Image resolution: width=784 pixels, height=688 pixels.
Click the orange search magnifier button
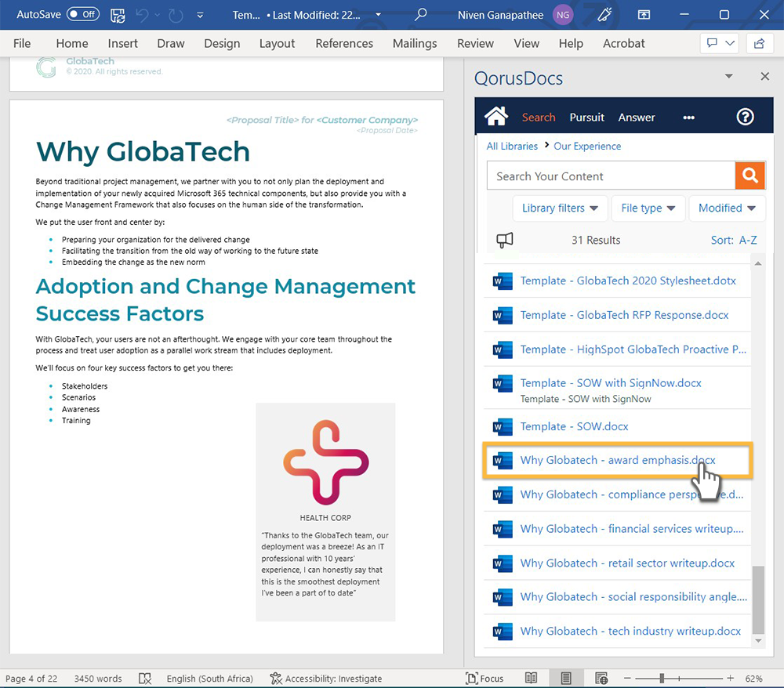tap(750, 176)
